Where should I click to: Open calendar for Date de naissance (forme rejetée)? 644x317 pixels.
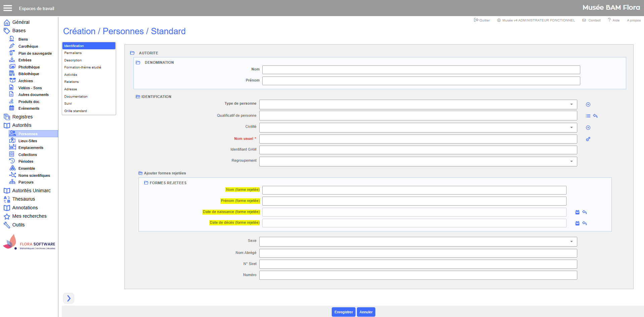(x=577, y=212)
